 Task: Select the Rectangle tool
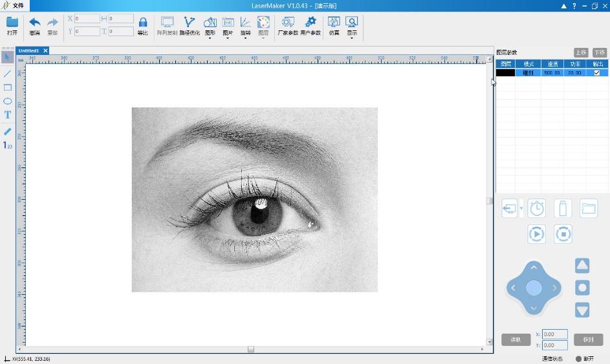(8, 87)
